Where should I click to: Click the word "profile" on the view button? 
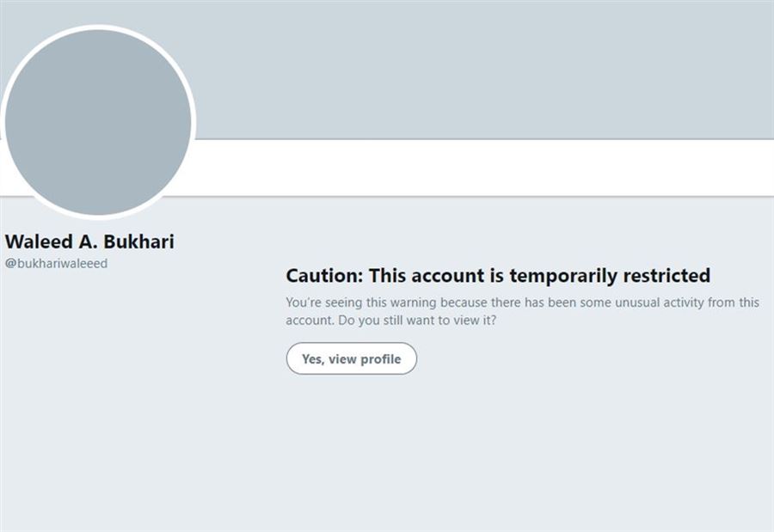[381, 359]
